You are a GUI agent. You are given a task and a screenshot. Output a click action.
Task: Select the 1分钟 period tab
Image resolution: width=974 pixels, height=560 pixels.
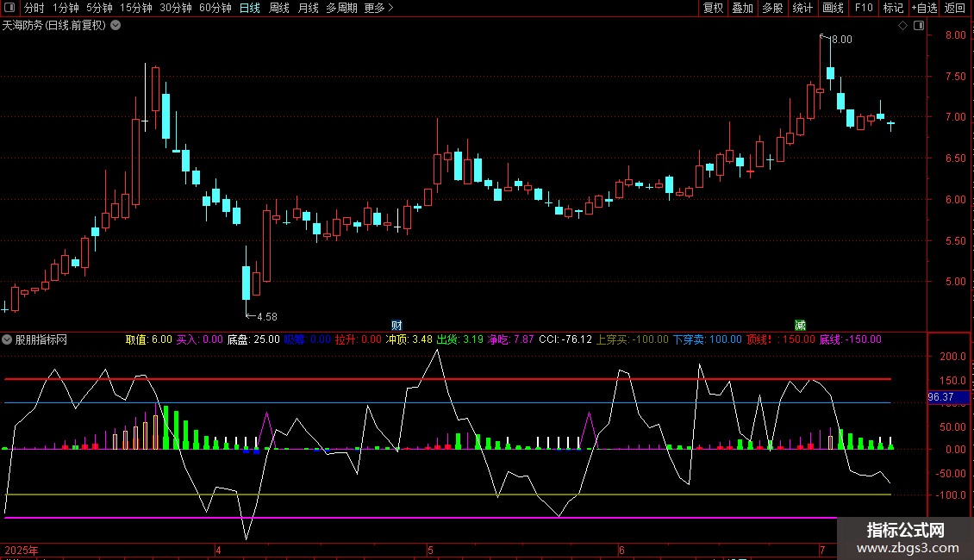(x=66, y=8)
